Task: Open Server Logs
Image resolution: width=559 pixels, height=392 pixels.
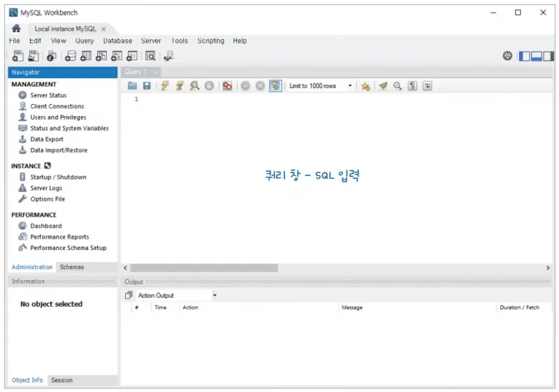Action: (46, 188)
